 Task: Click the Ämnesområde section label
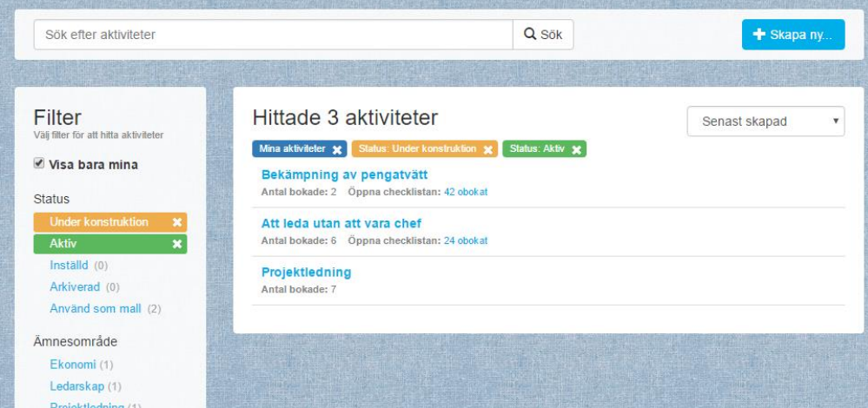76,342
